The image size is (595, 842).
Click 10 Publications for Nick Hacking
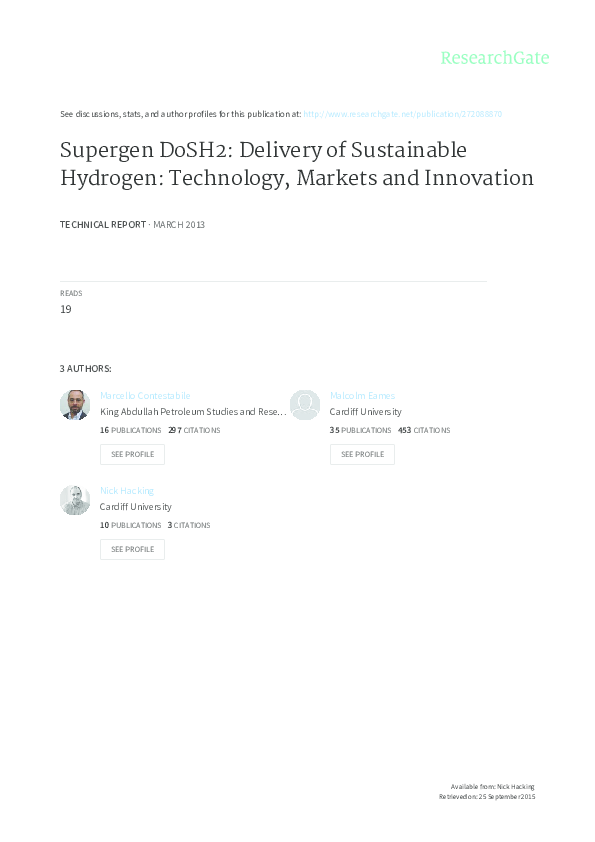coord(130,525)
